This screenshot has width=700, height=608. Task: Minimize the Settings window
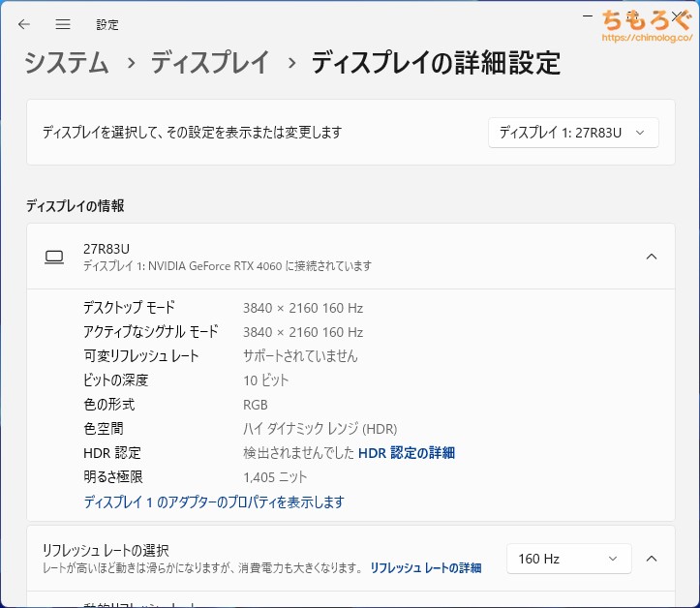pyautogui.click(x=588, y=16)
